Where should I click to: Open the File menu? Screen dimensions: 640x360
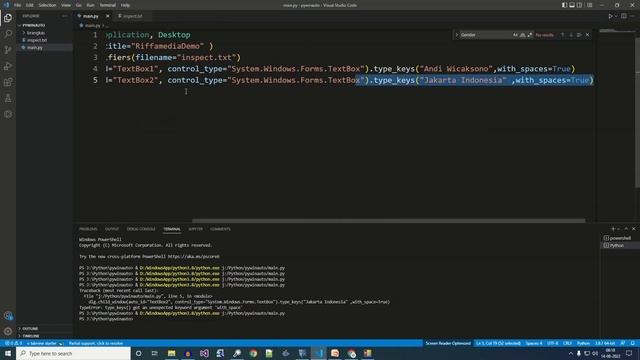[x=17, y=5]
